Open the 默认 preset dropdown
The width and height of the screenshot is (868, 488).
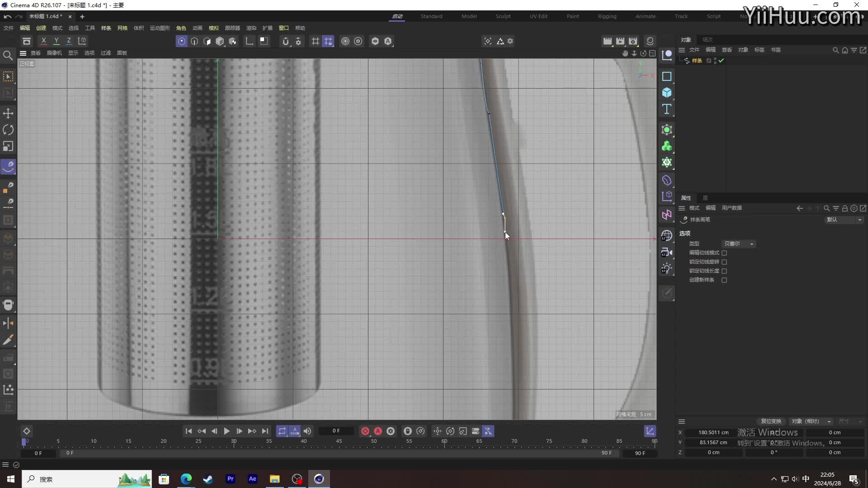844,220
